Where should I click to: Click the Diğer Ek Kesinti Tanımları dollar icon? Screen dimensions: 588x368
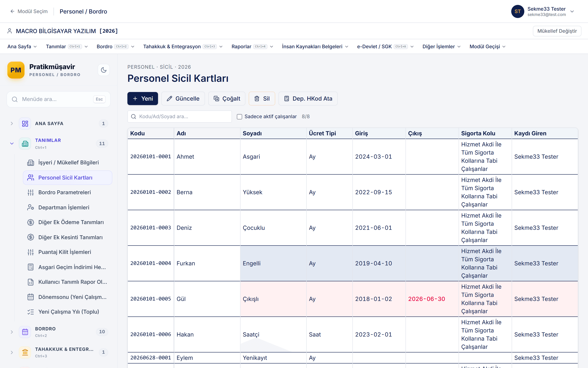point(31,237)
